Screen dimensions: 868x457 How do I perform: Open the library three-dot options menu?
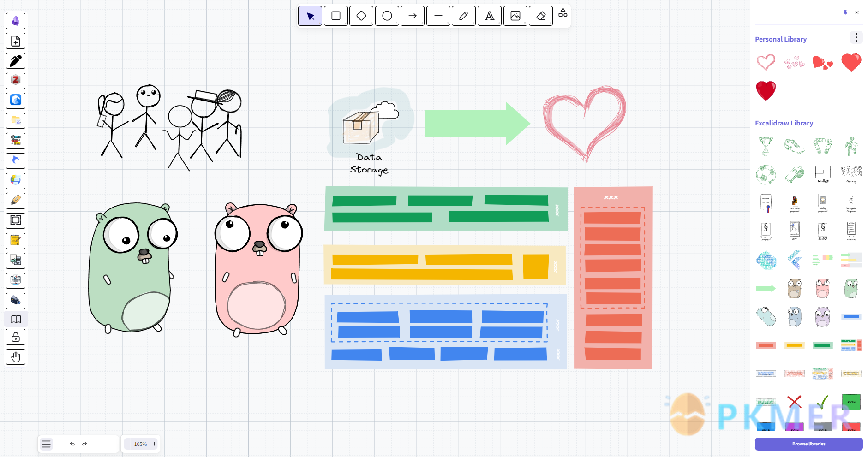(856, 37)
